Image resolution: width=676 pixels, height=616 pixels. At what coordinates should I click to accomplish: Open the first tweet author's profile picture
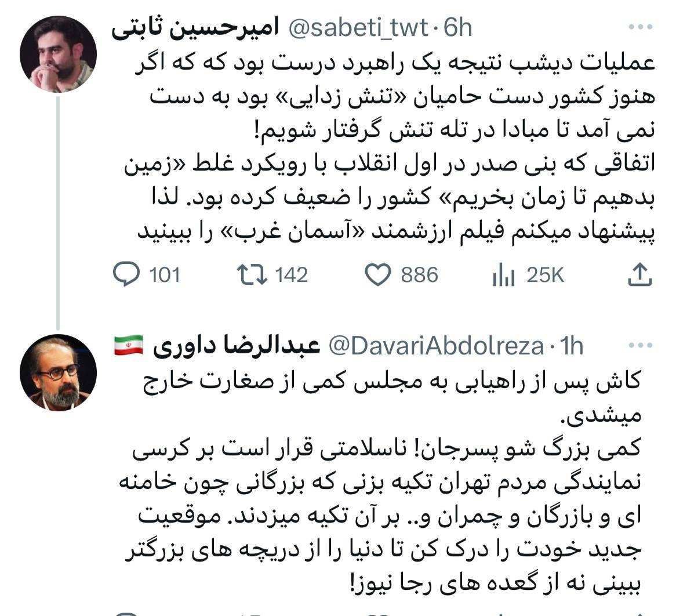click(59, 54)
